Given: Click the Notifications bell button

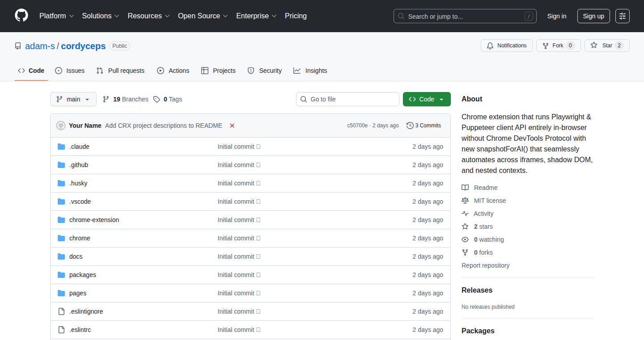Looking at the screenshot, I should coord(507,46).
